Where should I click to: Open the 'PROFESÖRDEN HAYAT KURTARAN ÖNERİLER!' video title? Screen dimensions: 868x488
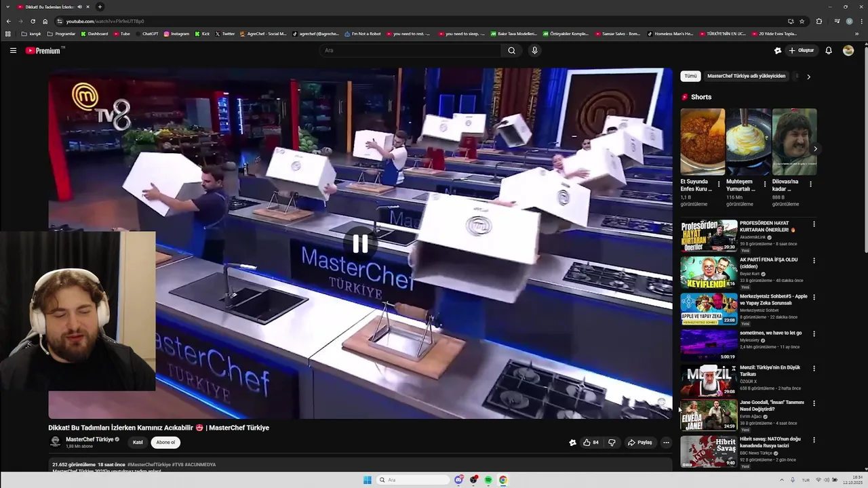(767, 226)
